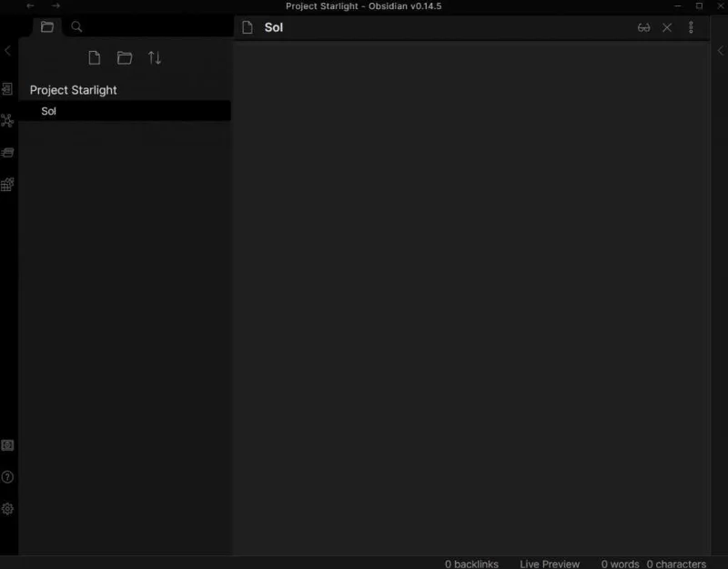This screenshot has width=728, height=569.
Task: Maximize the Obsidian window
Action: (x=699, y=6)
